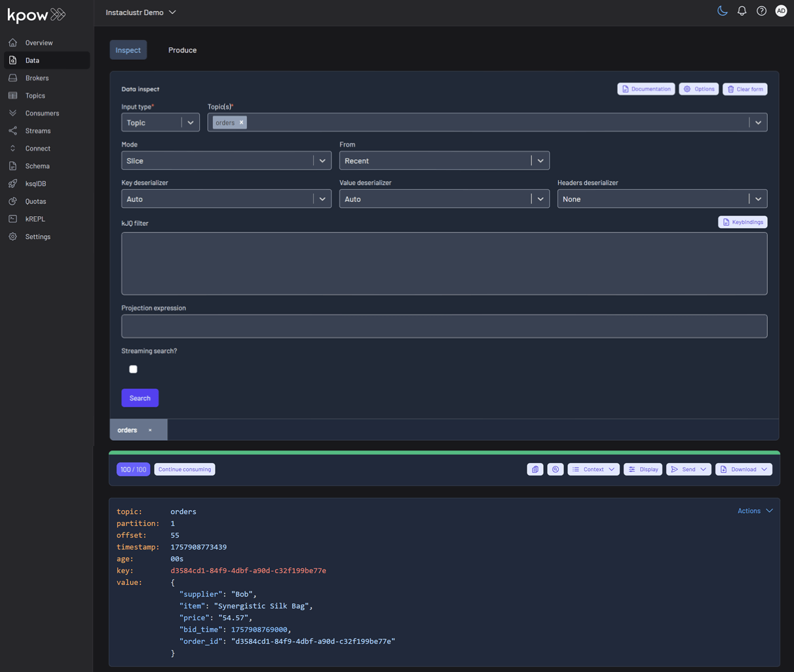This screenshot has width=794, height=672.
Task: Focus the Projection expression input field
Action: click(x=444, y=326)
